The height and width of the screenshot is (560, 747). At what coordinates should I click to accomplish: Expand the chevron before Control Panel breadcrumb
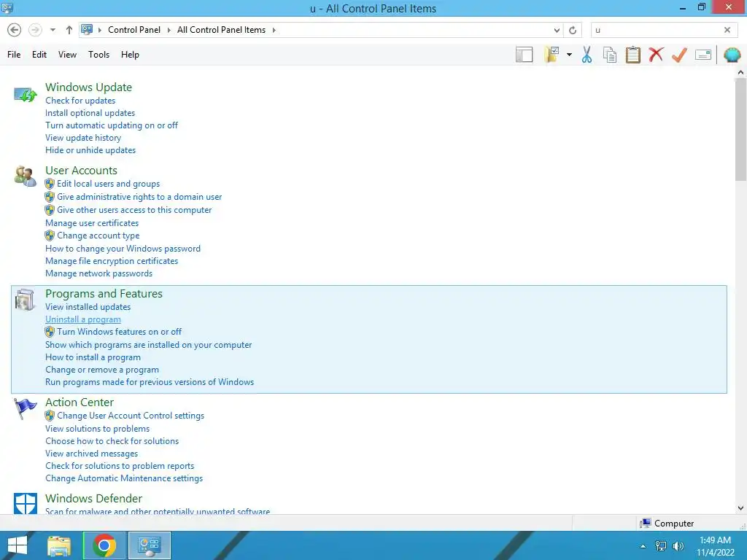(x=100, y=30)
